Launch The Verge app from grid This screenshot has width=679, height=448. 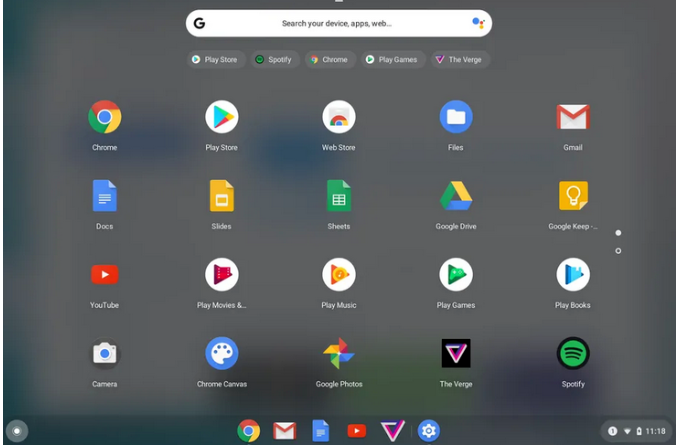pyautogui.click(x=456, y=353)
